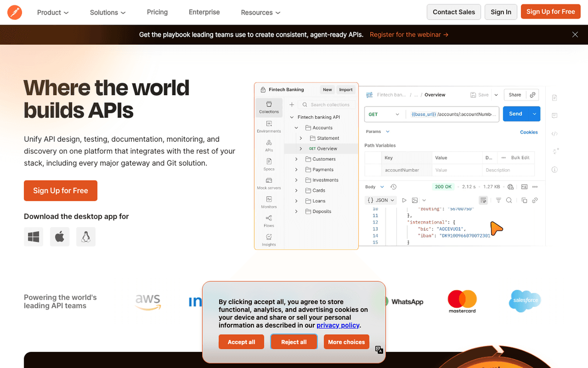
Task: Open APIs in the app sidebar
Action: [269, 145]
